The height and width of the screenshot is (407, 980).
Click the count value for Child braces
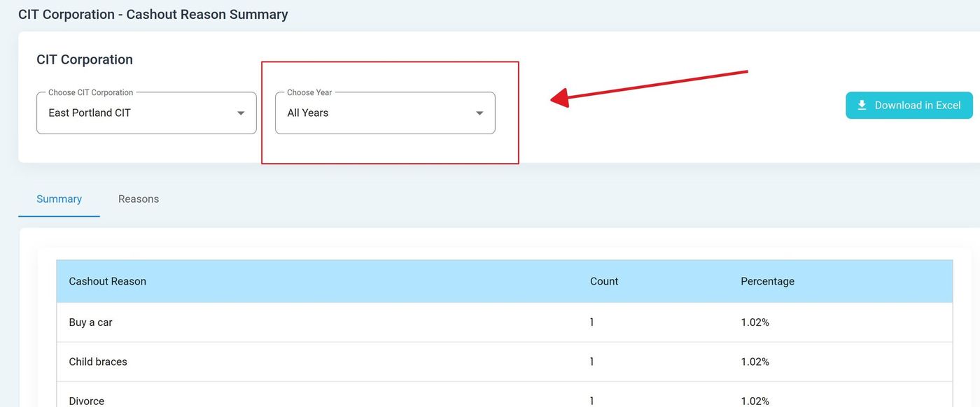coord(591,362)
